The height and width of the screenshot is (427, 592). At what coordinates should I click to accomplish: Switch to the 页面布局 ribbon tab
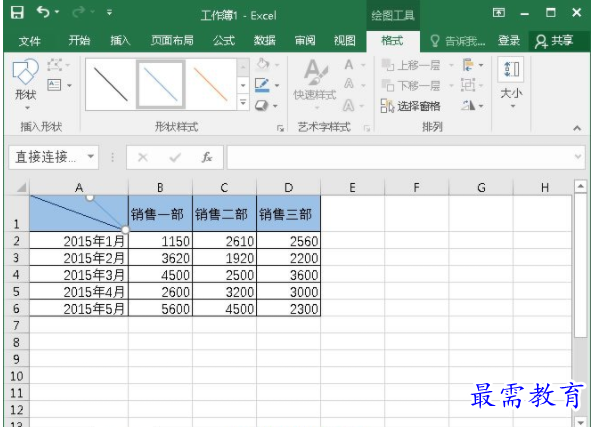click(172, 40)
